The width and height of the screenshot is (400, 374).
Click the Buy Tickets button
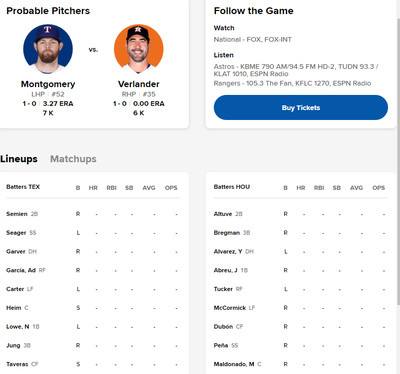pos(301,108)
